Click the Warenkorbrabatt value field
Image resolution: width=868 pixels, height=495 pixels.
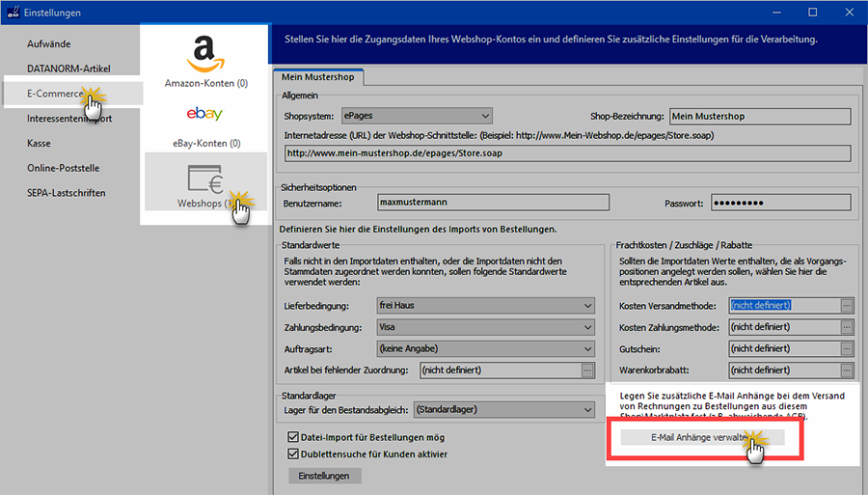(x=784, y=371)
